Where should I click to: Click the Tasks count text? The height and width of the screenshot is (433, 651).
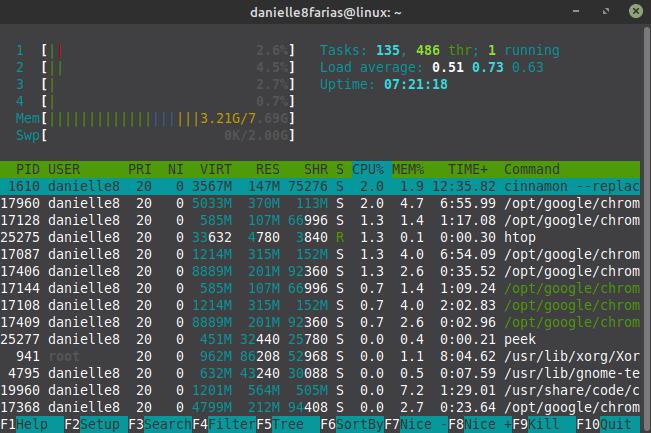tap(440, 50)
